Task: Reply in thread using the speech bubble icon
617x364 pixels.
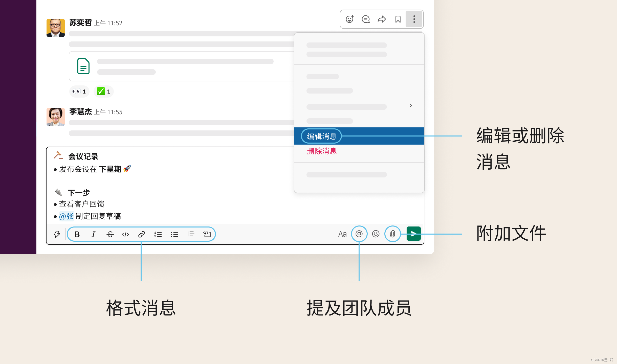Action: [366, 19]
